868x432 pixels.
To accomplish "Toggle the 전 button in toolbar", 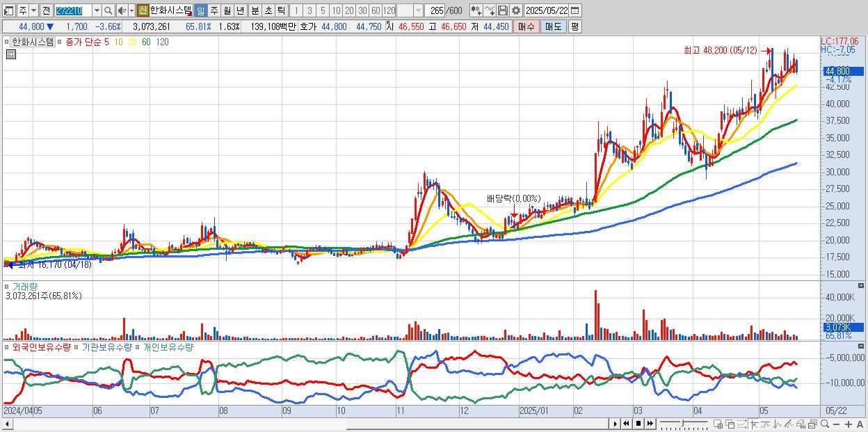I will click(x=47, y=10).
